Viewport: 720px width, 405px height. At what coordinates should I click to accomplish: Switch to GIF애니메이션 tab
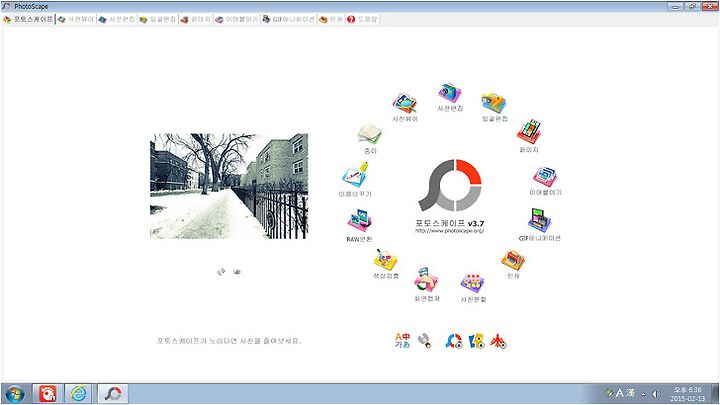click(288, 19)
